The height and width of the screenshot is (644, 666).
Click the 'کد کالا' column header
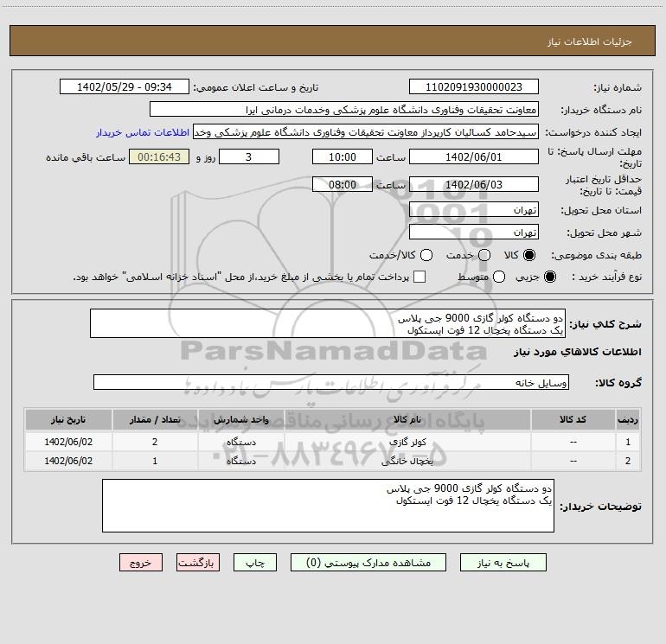point(573,419)
